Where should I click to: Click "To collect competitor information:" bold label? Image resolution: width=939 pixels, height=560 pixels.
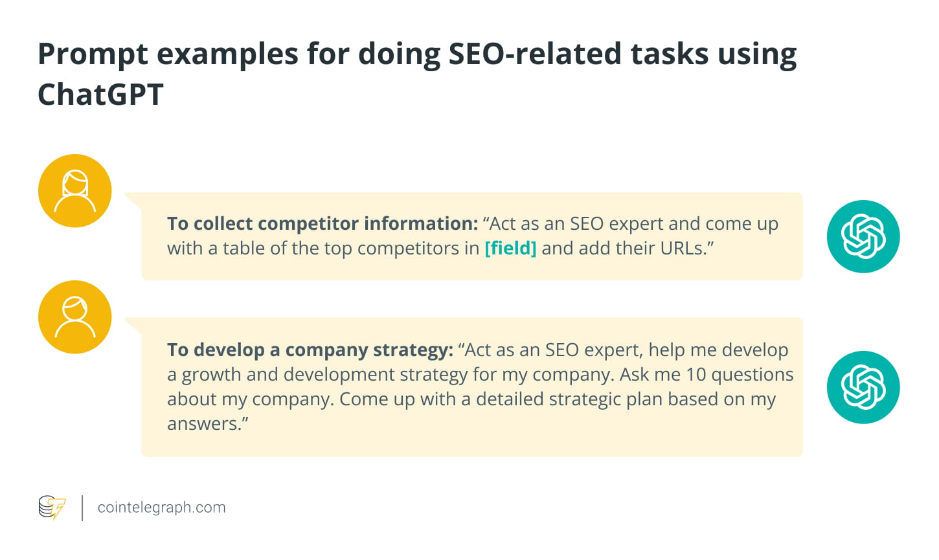pyautogui.click(x=322, y=224)
